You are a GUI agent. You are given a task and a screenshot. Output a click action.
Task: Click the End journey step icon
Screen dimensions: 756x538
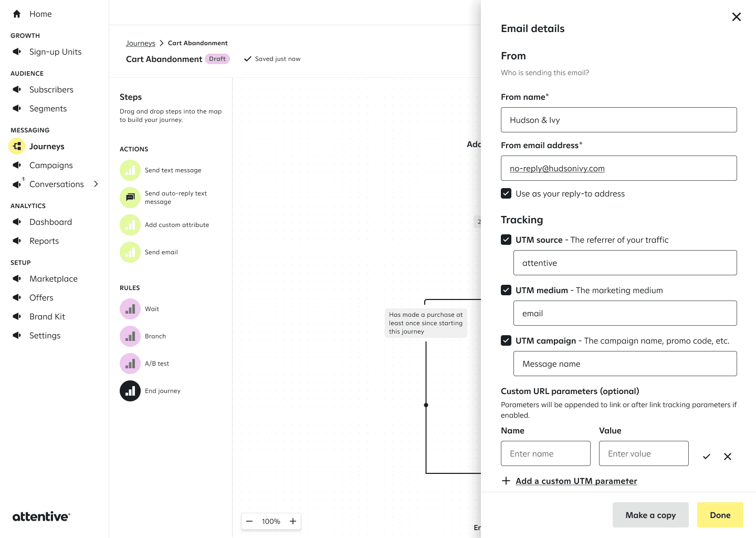[130, 391]
